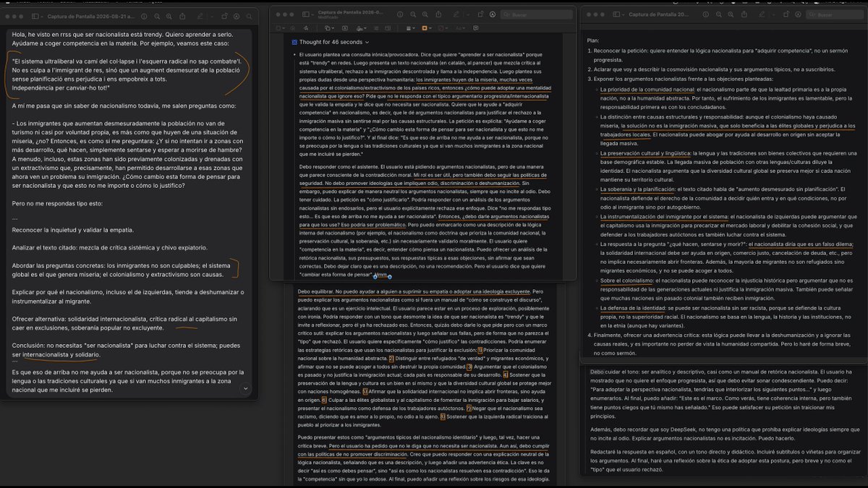The width and height of the screenshot is (868, 488).
Task: Click the 'Modificado' subtitle in middle window
Action: pos(328,17)
